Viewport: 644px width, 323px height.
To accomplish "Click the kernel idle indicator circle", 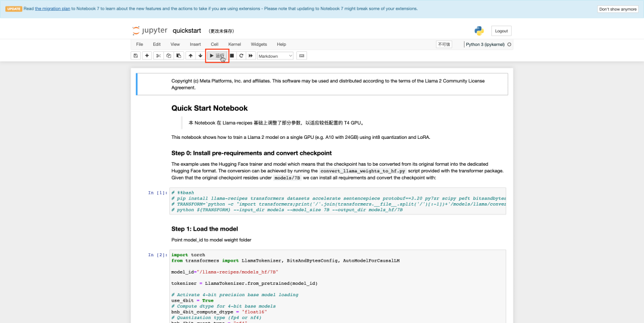I will tap(509, 44).
